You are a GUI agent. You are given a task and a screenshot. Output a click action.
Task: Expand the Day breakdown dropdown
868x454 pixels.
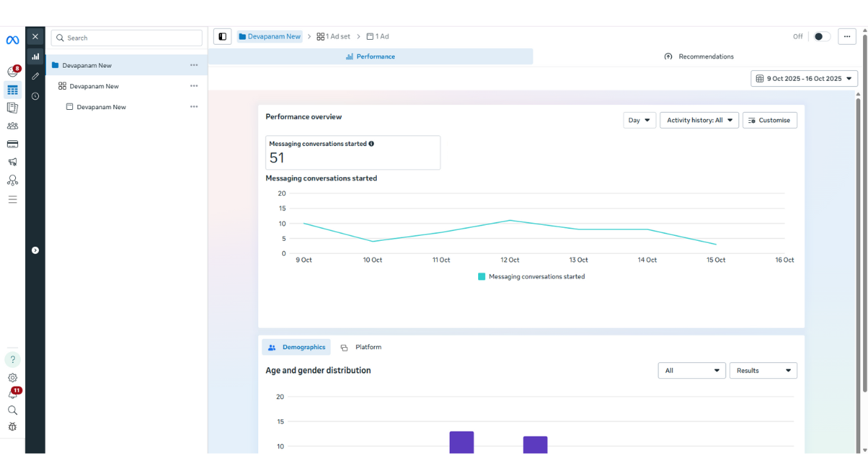pos(639,120)
